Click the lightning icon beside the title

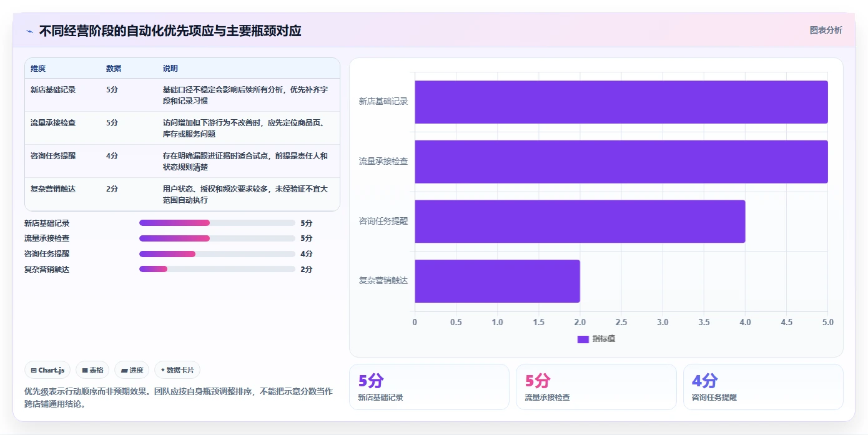pyautogui.click(x=30, y=31)
